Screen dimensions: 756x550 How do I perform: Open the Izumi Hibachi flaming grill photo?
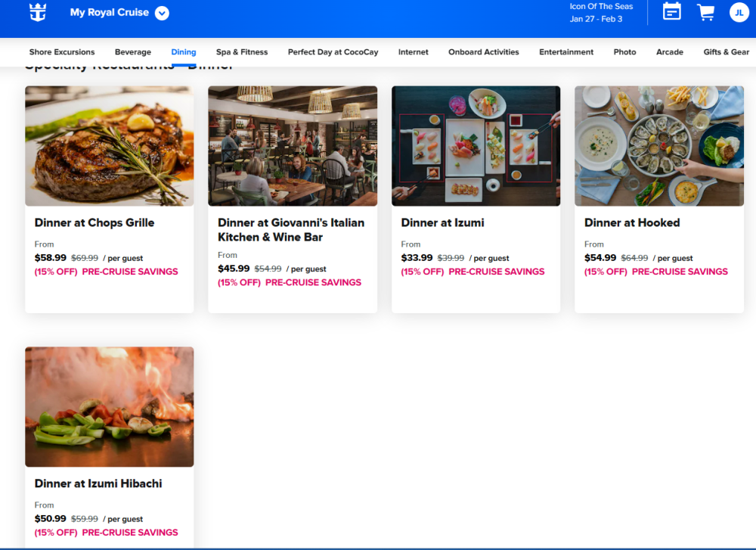(x=110, y=407)
